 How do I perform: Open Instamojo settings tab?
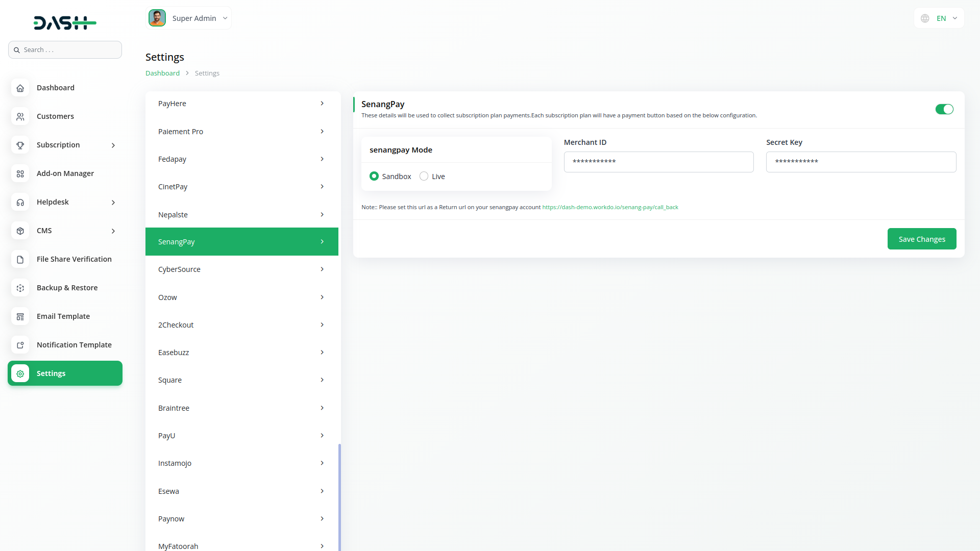[x=242, y=463]
